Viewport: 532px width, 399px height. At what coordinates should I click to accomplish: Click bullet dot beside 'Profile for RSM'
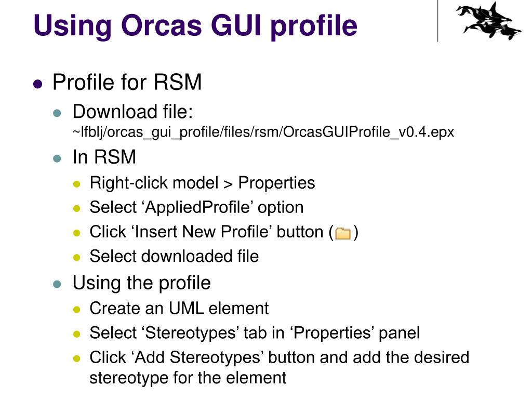coord(38,84)
